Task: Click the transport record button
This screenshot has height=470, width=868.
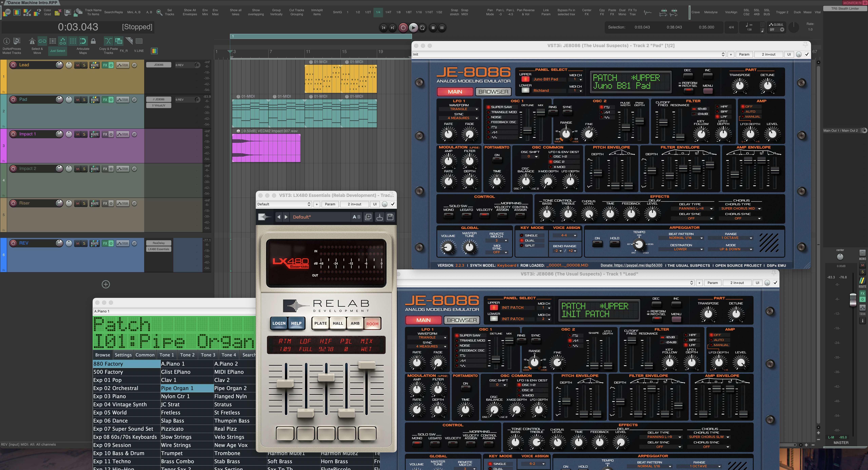Action: [403, 28]
